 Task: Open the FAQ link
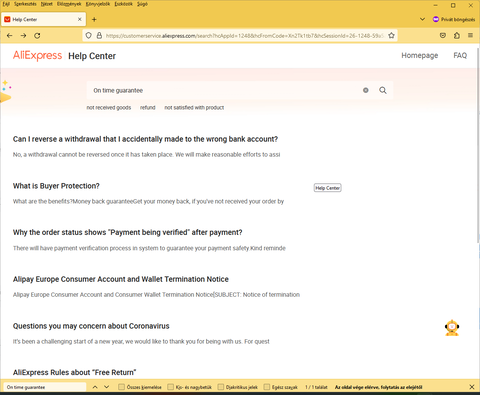460,55
